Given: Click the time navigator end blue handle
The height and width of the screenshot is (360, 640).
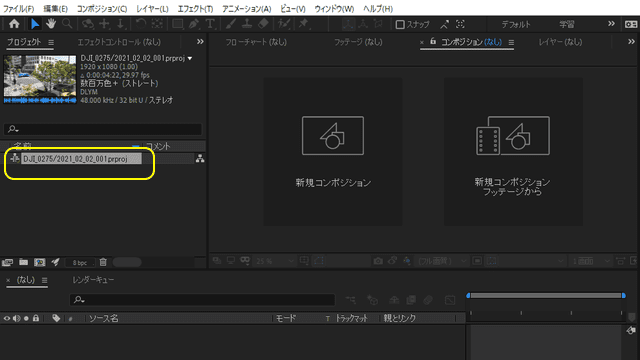Looking at the screenshot, I should point(624,295).
